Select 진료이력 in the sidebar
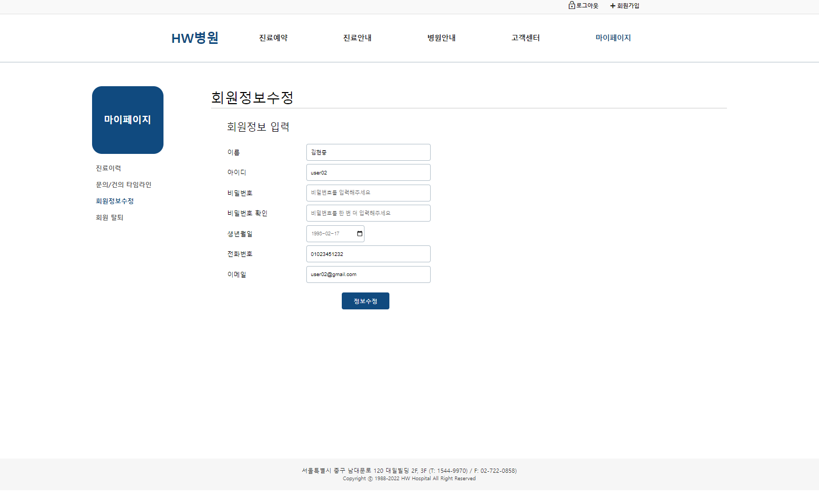 pyautogui.click(x=108, y=168)
